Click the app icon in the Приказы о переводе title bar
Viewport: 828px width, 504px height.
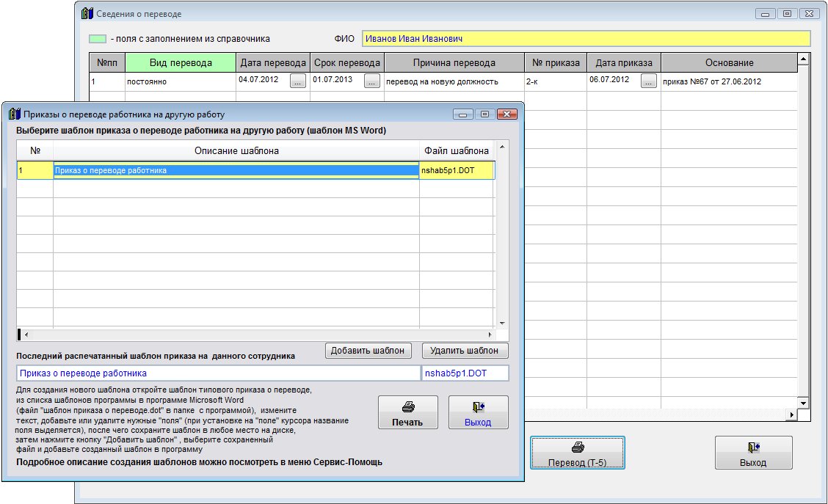pos(15,114)
